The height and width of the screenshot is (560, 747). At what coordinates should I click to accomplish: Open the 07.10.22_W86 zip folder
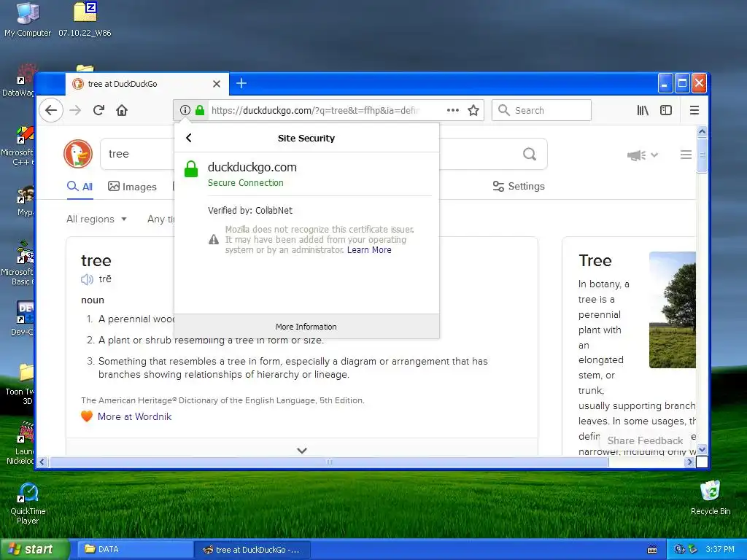click(x=85, y=20)
